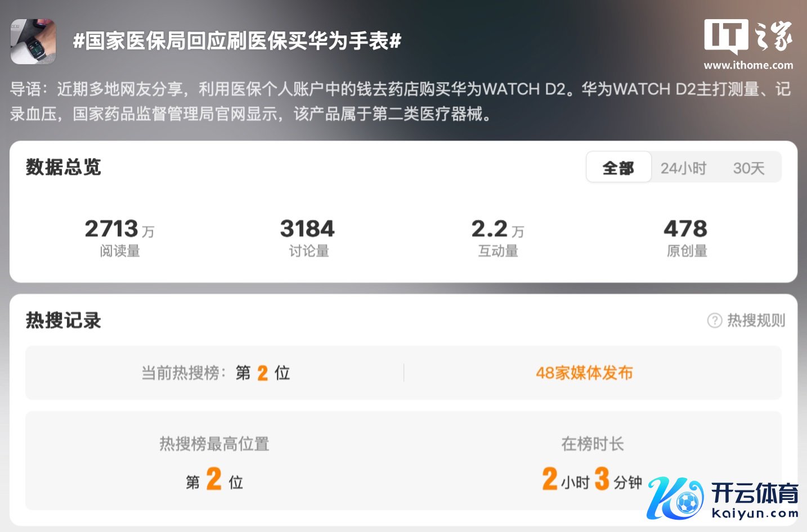Open the 热搜规则 link
The width and height of the screenshot is (807, 532).
pos(756,321)
